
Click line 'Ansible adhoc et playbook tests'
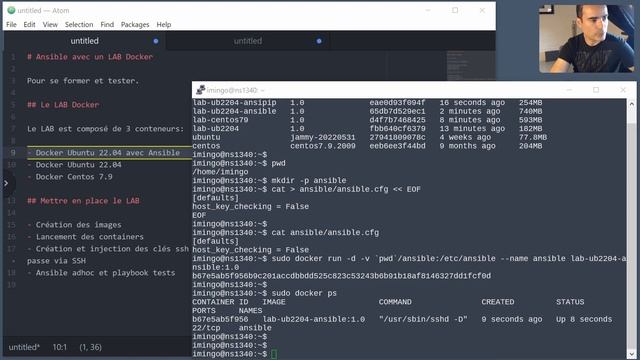pyautogui.click(x=105, y=273)
